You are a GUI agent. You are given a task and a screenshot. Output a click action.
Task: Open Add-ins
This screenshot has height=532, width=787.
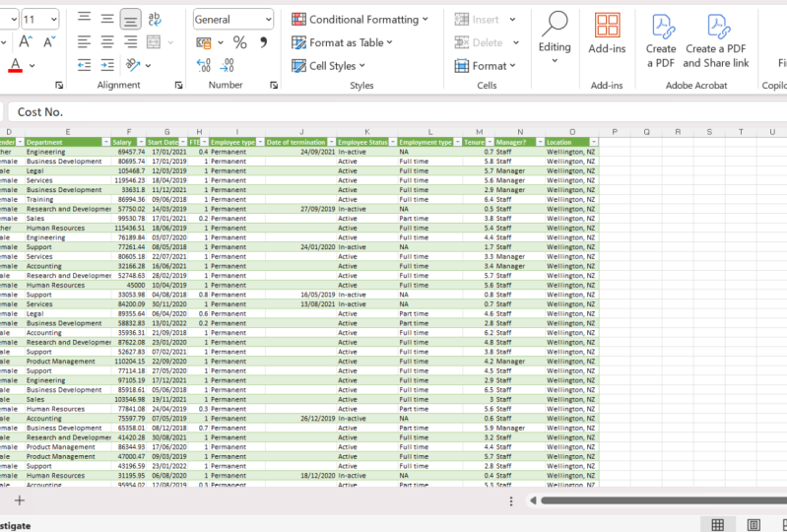click(x=607, y=33)
